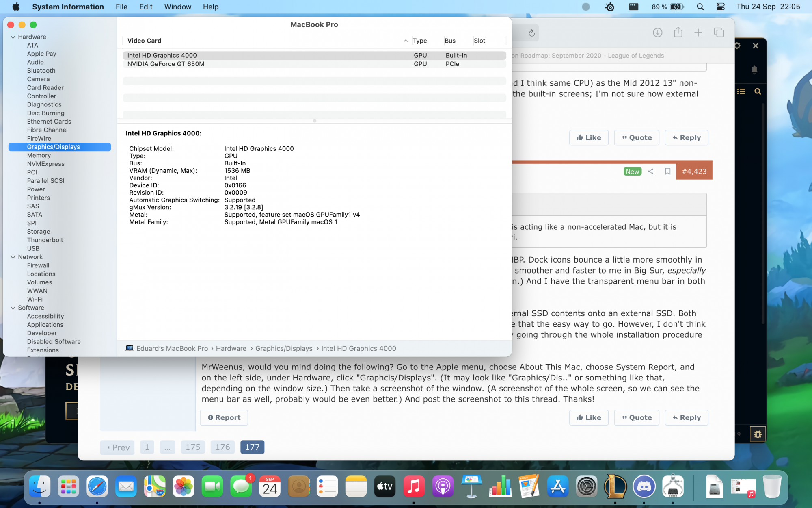Click Prev page link
The height and width of the screenshot is (508, 812).
point(117,447)
